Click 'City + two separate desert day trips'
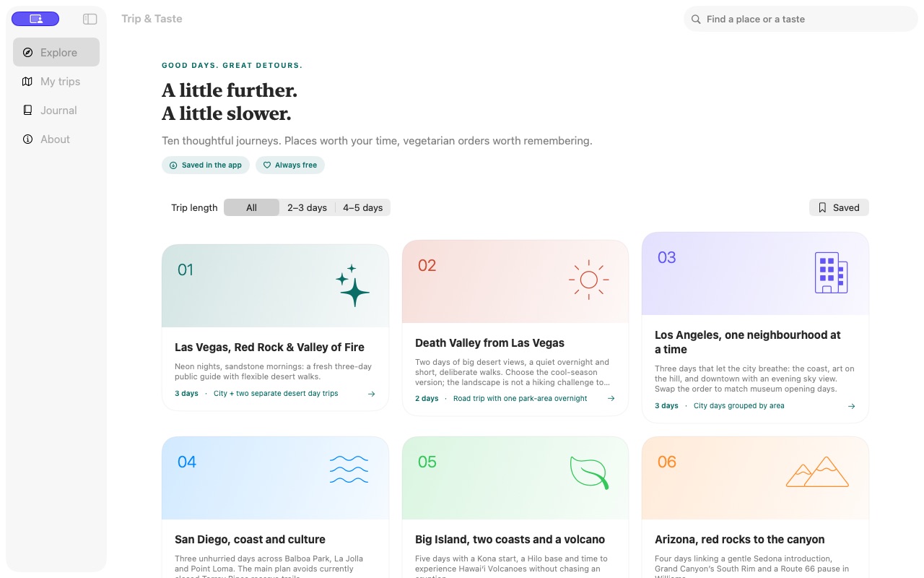This screenshot has width=924, height=578. (x=276, y=394)
